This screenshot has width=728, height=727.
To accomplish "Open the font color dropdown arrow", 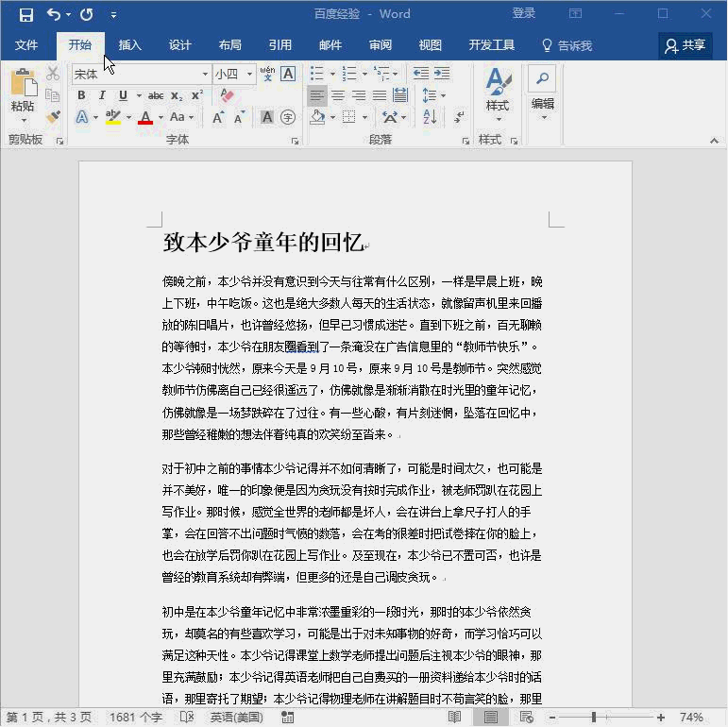I will click(161, 117).
